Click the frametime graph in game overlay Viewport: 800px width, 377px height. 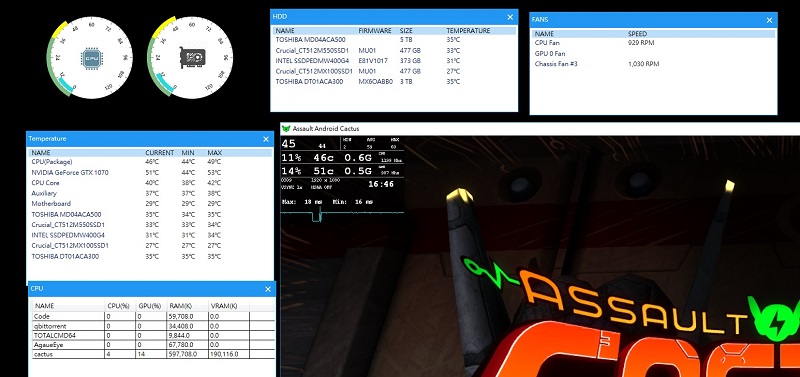342,214
